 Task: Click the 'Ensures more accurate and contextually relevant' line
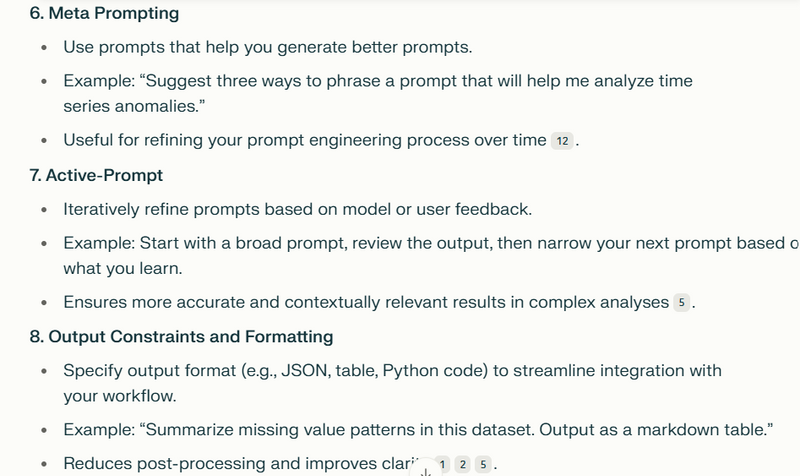click(x=366, y=303)
